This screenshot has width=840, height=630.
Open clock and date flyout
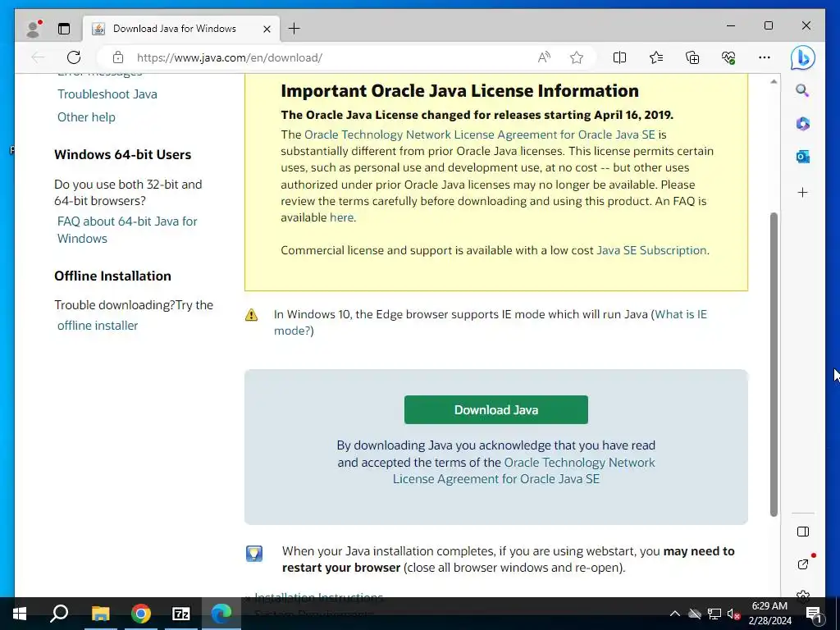pos(769,614)
